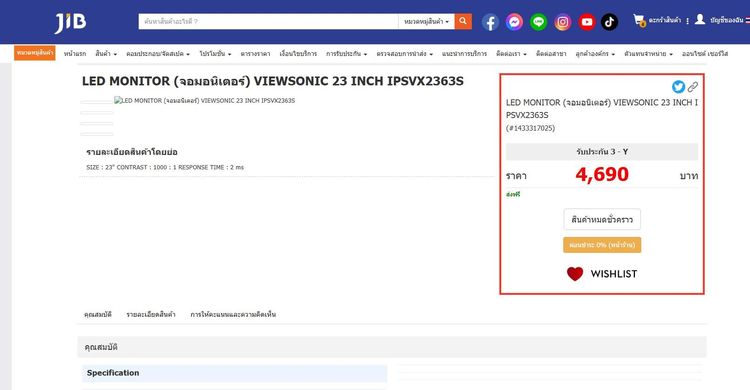This screenshot has height=390, width=750.
Task: Expand the คอมประกอบ/จัดสเปค dropdown
Action: 158,54
